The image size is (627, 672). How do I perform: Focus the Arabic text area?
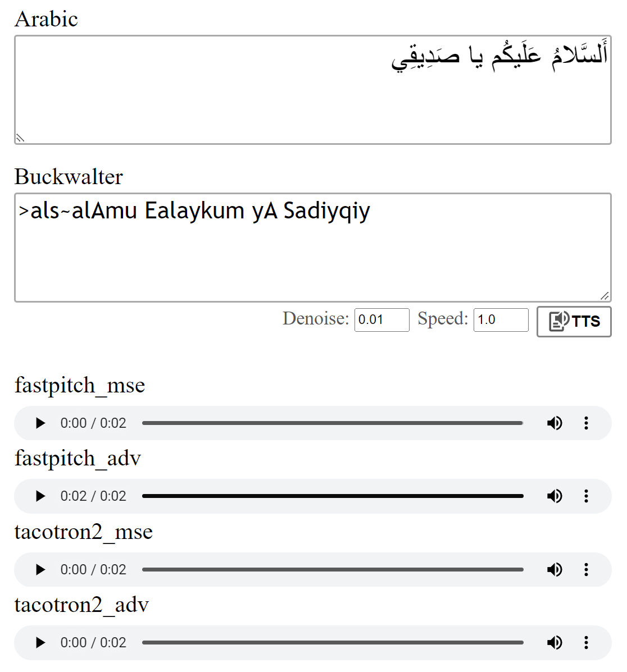[x=312, y=95]
